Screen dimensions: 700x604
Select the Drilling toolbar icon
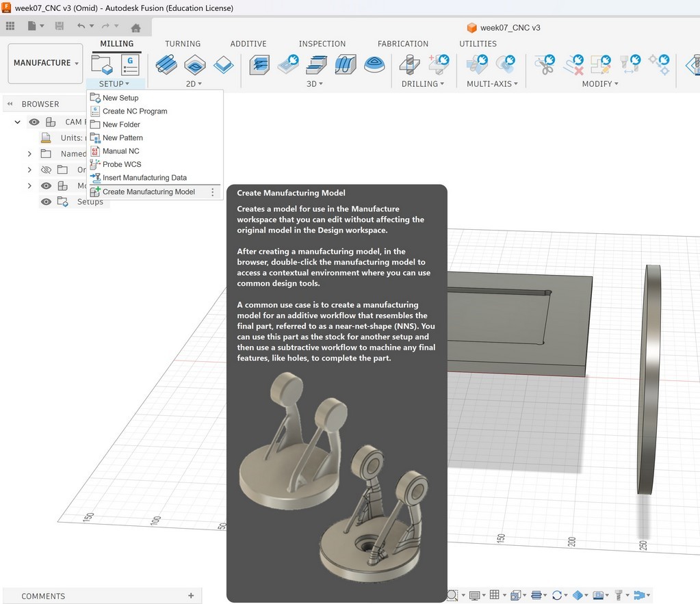[x=409, y=66]
